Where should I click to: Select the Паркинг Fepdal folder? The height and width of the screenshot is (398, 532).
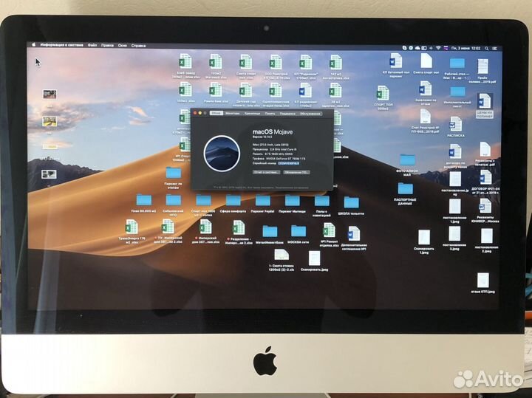pos(262,203)
